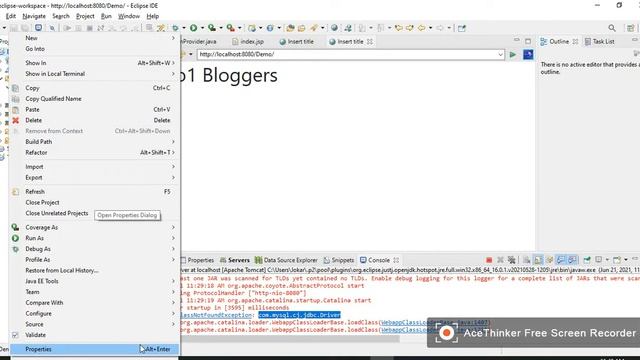Click the red Terminate button in Console
The image size is (640, 360).
click(489, 260)
